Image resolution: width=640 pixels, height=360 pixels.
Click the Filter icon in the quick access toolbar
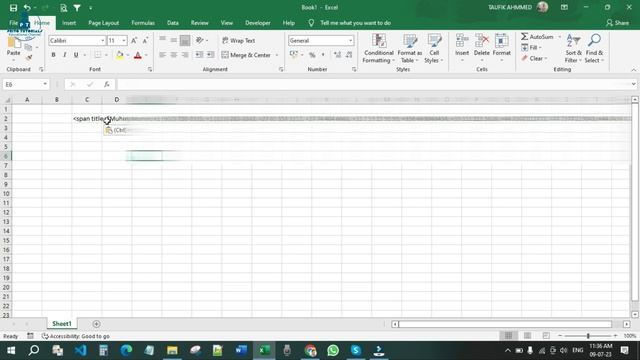coord(77,7)
